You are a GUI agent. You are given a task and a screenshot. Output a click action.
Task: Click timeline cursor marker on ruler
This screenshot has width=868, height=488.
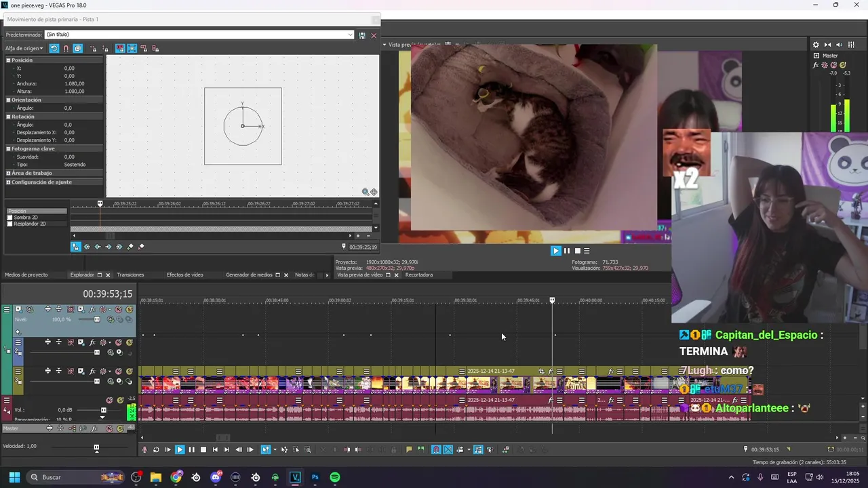[552, 300]
